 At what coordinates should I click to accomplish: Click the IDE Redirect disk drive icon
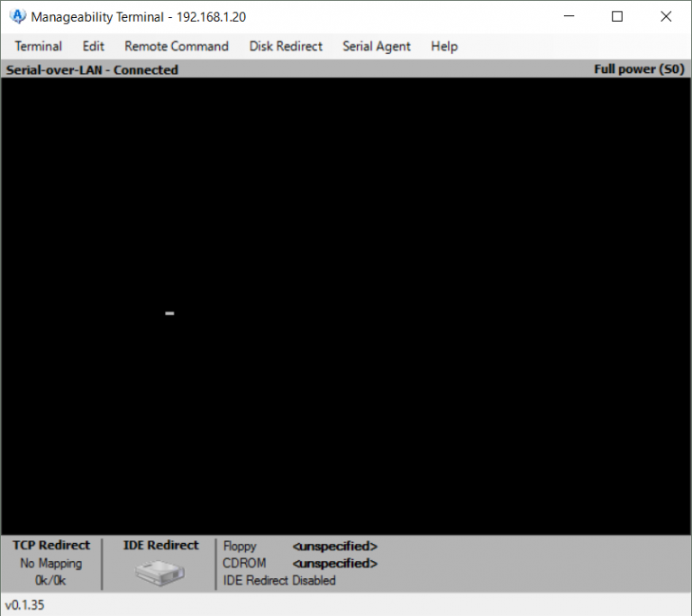[159, 571]
